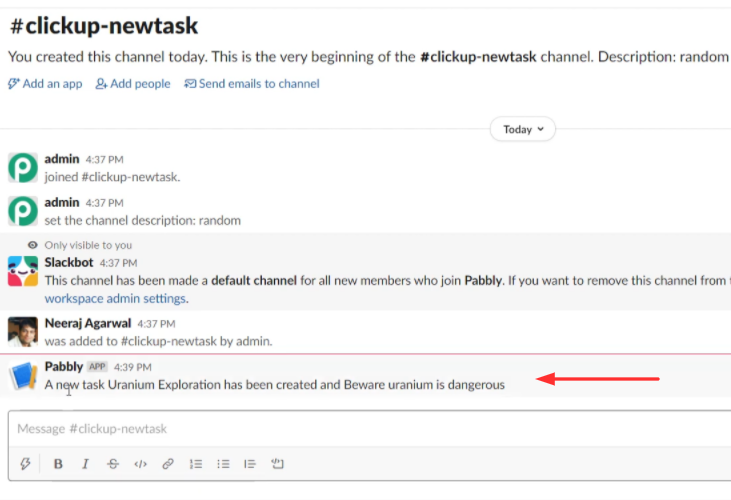Click Neeraj Agarwal's 4:37 PM timestamp
The height and width of the screenshot is (500, 731).
156,323
